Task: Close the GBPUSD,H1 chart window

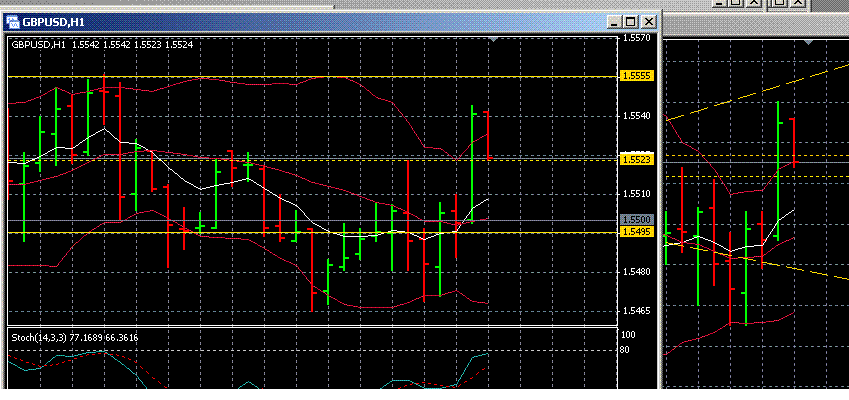Action: (648, 21)
